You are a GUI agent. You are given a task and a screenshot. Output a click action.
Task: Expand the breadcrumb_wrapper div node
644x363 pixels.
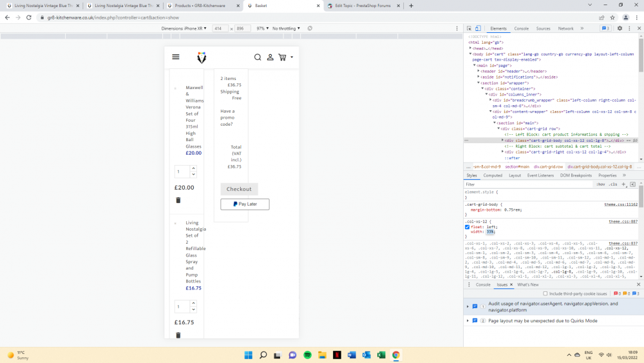pyautogui.click(x=490, y=100)
